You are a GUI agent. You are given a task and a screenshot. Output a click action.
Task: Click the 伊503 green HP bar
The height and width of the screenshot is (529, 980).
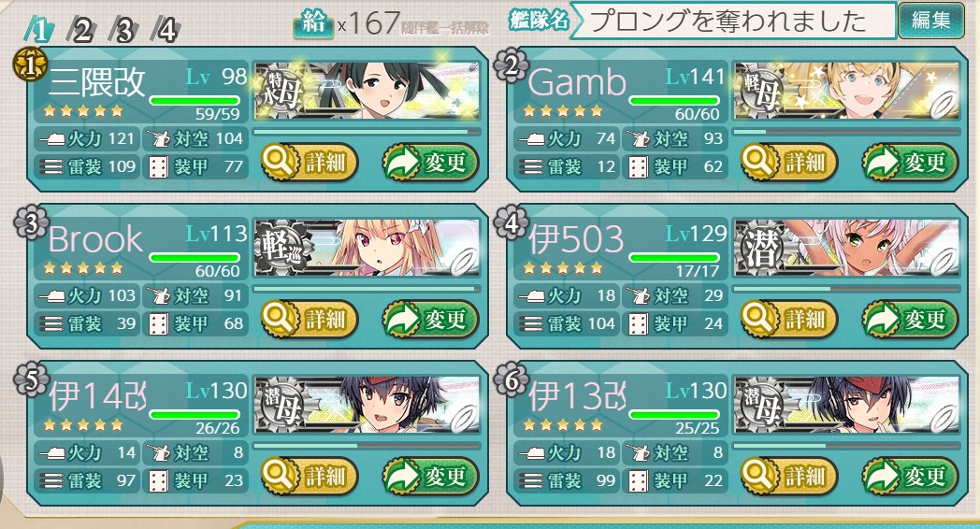(673, 257)
